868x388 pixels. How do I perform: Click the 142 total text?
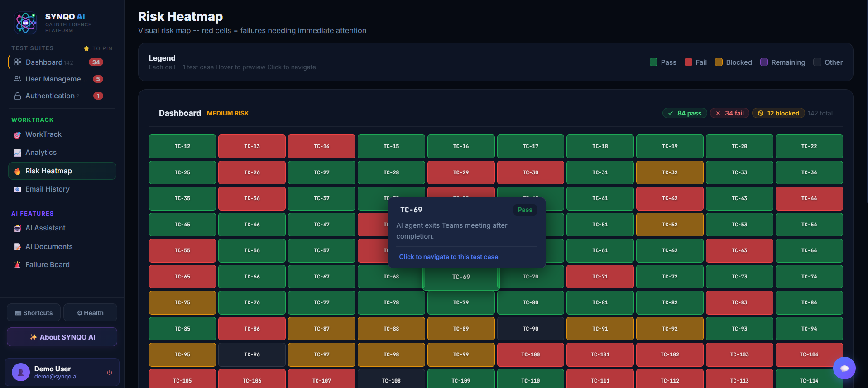tap(820, 113)
